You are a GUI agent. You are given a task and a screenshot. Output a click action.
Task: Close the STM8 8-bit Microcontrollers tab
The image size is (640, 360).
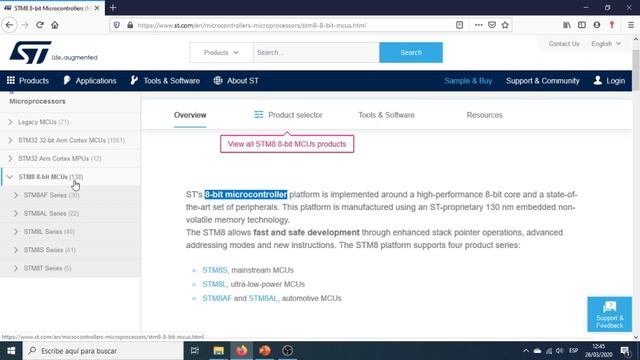pyautogui.click(x=97, y=8)
